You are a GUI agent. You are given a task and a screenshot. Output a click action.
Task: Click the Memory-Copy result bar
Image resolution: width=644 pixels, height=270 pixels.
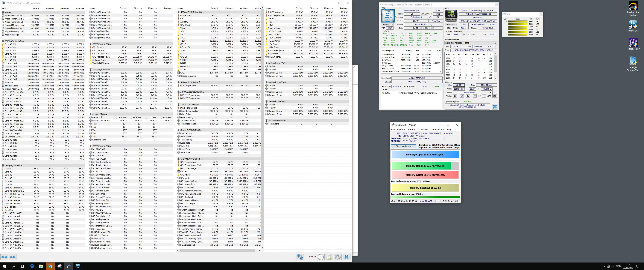pos(425,154)
